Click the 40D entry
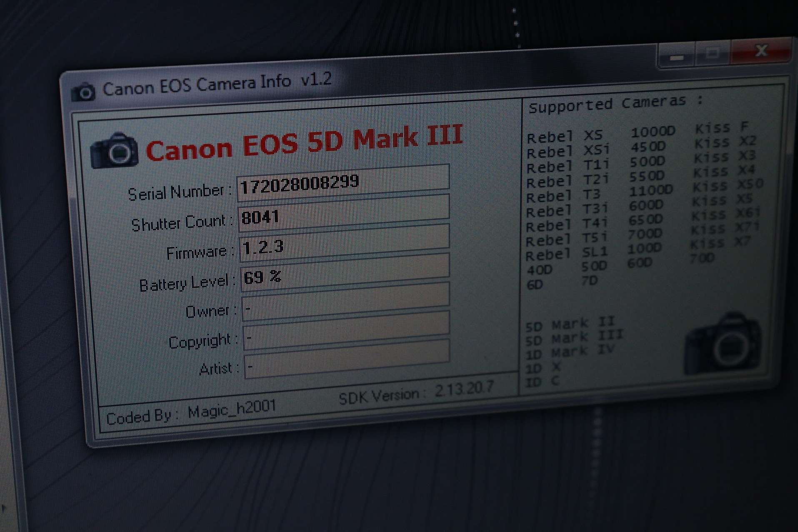This screenshot has width=798, height=532. (x=540, y=270)
